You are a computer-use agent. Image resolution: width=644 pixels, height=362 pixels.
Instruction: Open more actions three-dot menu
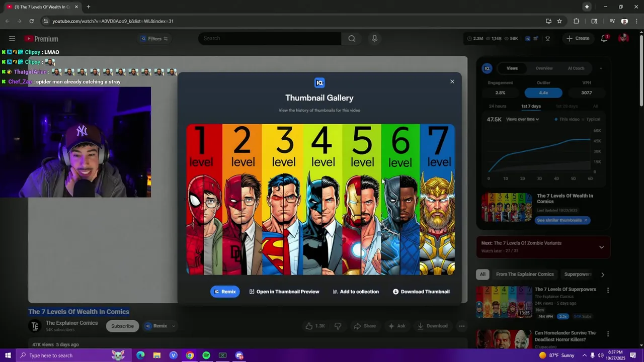[461, 326]
